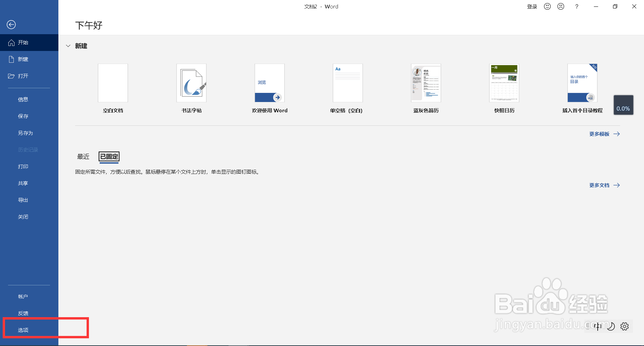Open the 开始 home page in sidebar

(29, 43)
